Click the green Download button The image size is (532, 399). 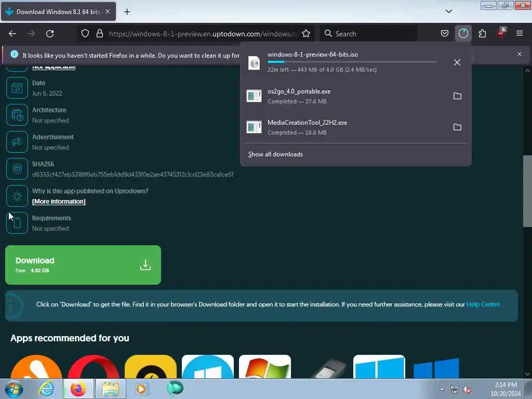83,265
